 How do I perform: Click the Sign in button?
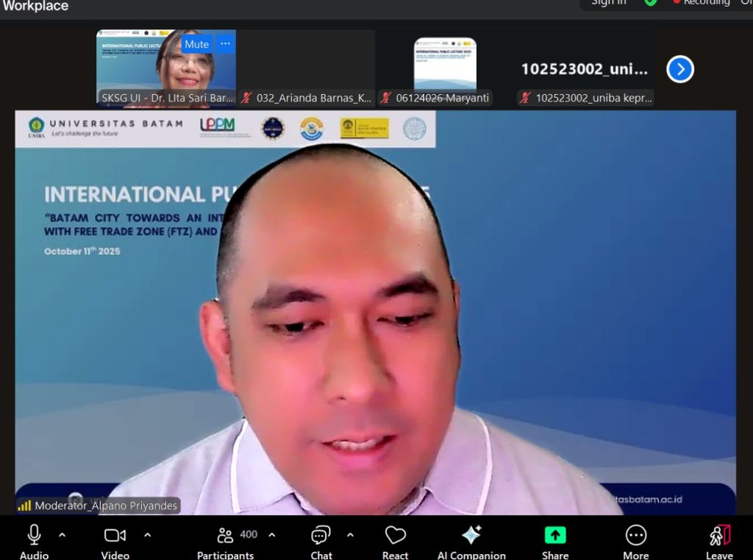pos(609,3)
